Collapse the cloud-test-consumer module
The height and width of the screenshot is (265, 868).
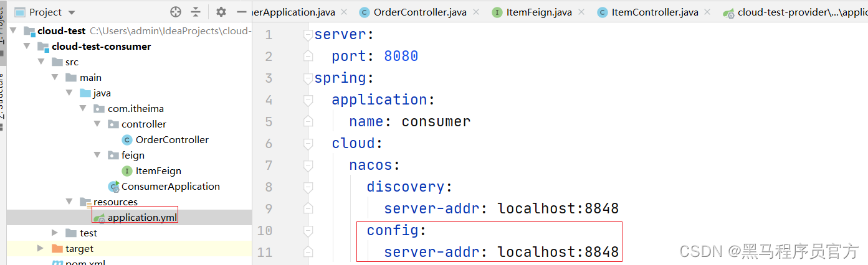[27, 46]
